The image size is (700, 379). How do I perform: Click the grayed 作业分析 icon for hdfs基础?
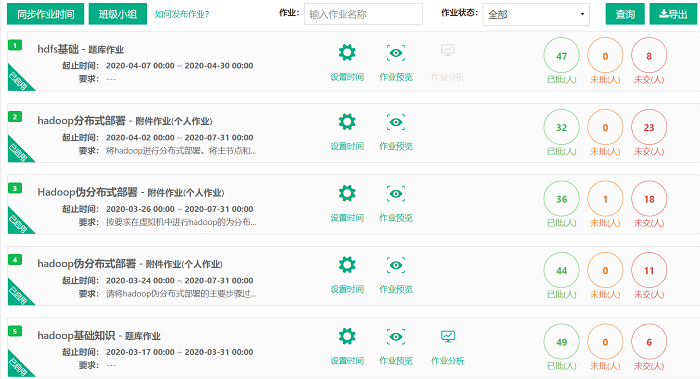click(448, 50)
